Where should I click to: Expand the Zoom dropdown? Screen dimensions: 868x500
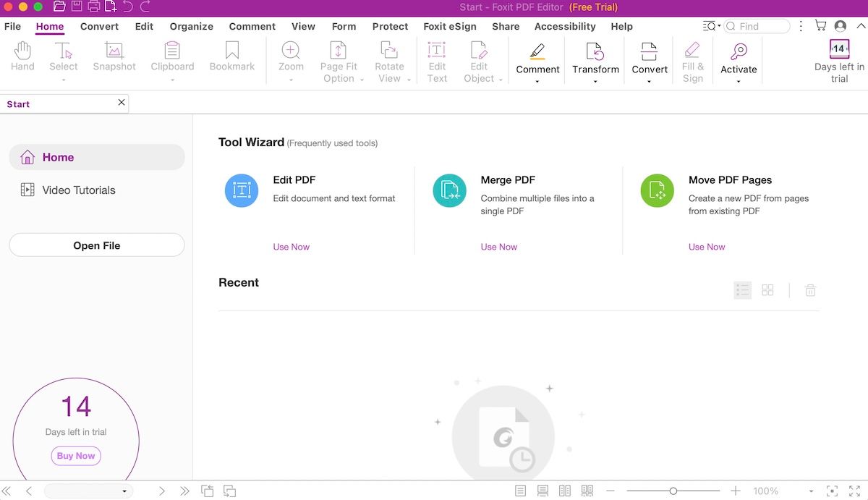click(291, 80)
